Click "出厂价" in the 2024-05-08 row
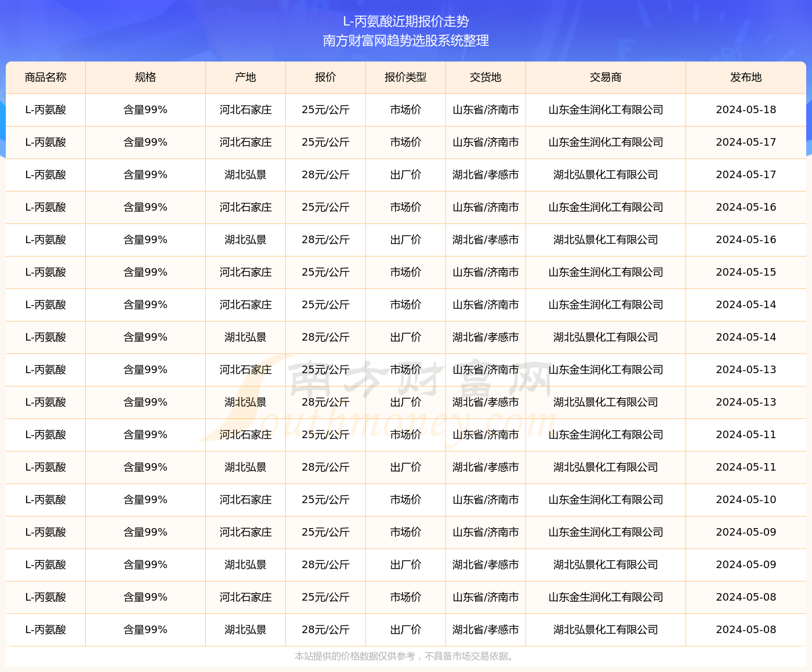812x672 pixels. [x=405, y=630]
